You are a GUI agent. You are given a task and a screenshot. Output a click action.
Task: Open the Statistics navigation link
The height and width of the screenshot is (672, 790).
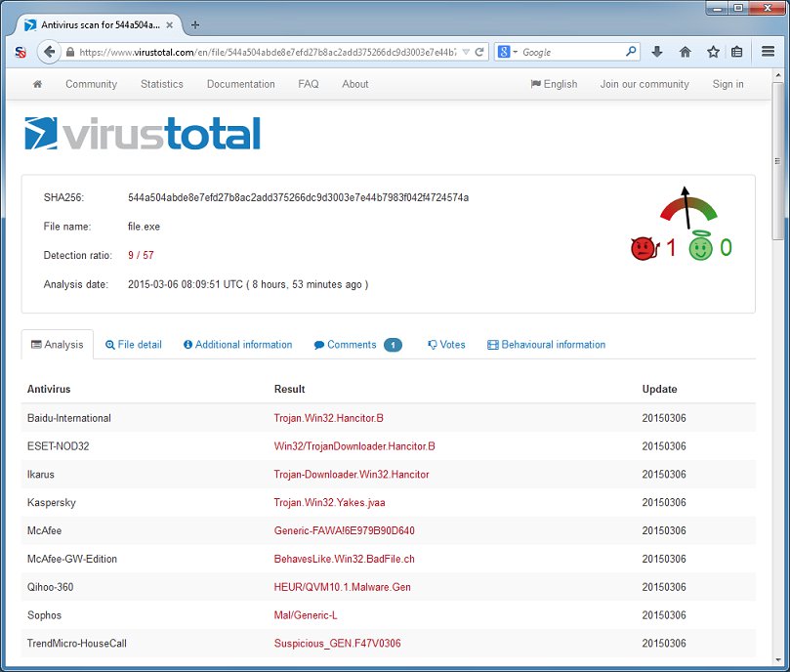tap(161, 84)
